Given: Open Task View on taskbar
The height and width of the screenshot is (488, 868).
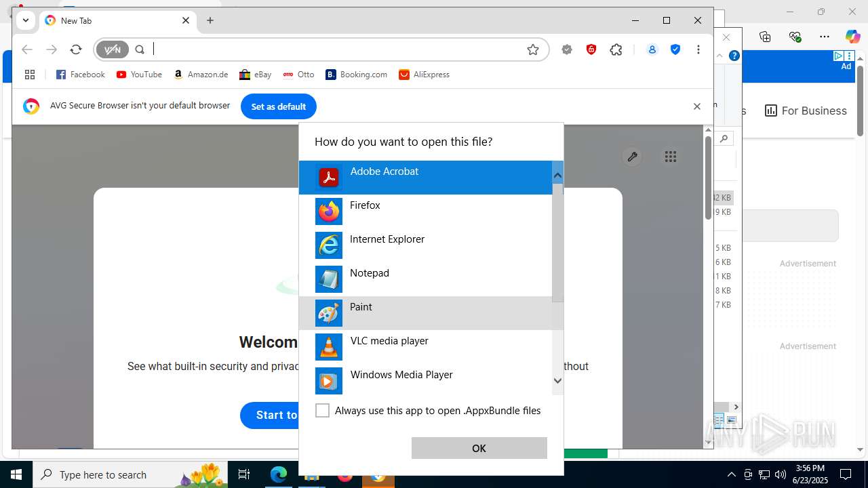Looking at the screenshot, I should pos(244,474).
